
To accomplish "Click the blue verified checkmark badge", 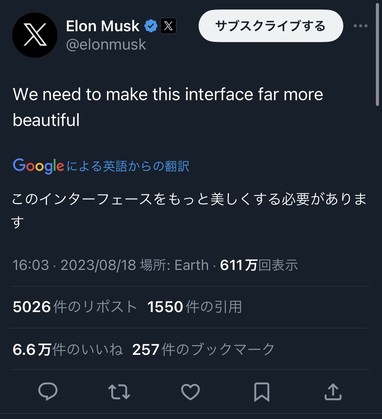I will [x=151, y=26].
